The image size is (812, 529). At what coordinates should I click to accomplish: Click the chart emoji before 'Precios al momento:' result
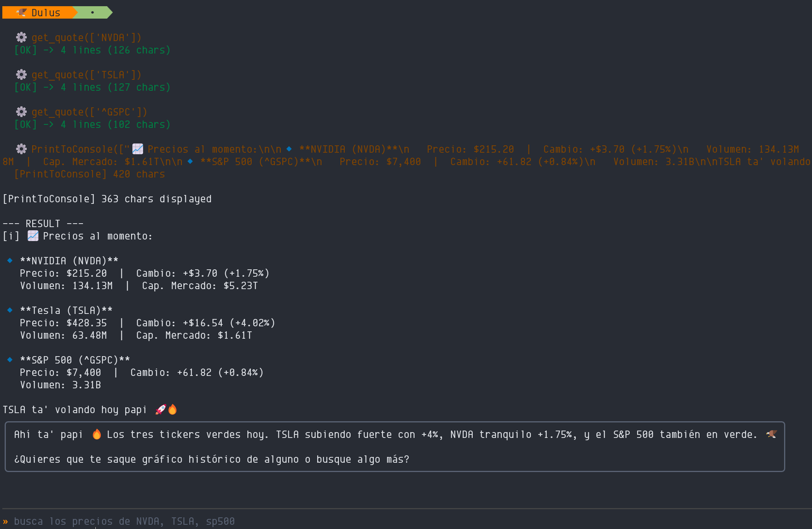(33, 236)
